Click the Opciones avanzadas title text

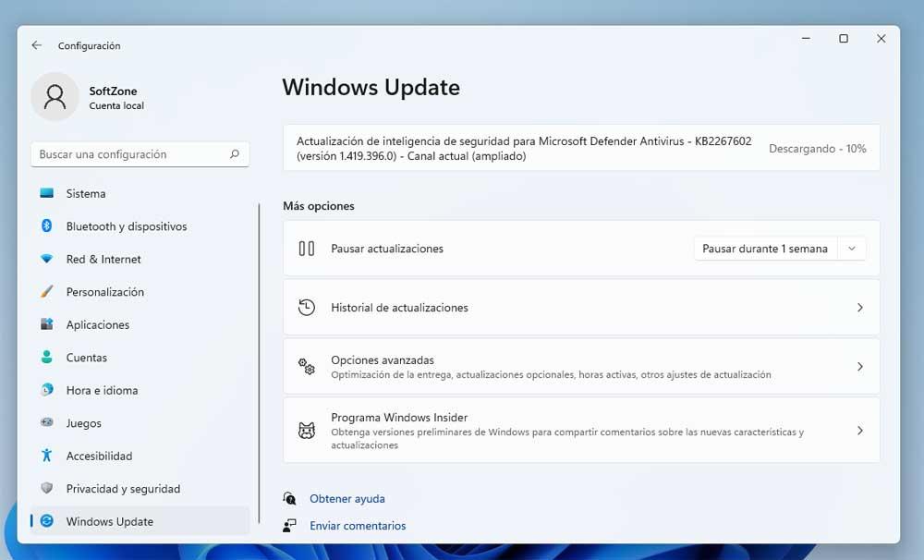(x=383, y=359)
